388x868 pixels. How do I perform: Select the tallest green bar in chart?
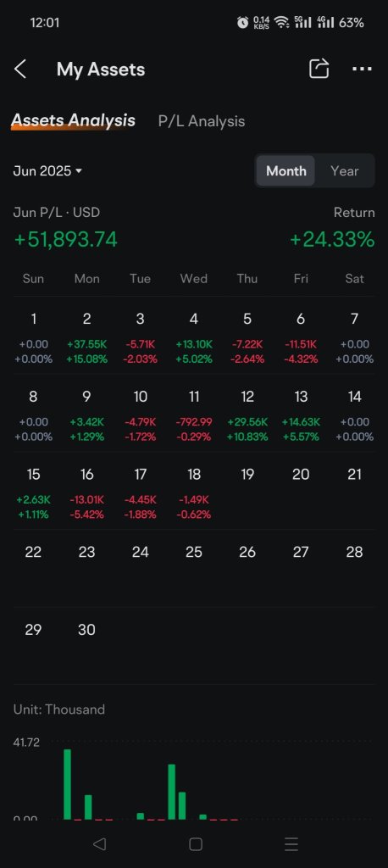(68, 784)
